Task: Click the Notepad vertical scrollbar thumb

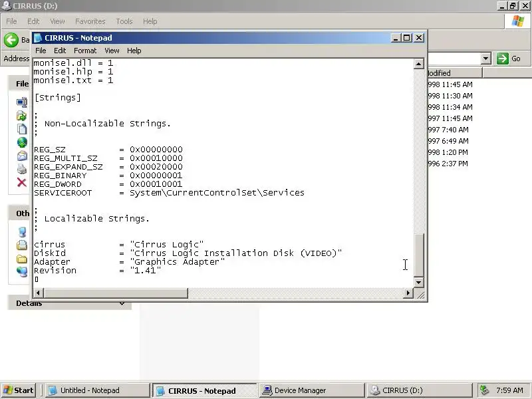Action: tap(419, 255)
